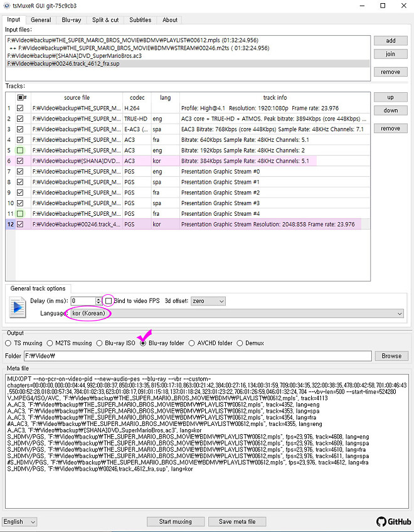Image resolution: width=414 pixels, height=532 pixels.
Task: Move track up with up button
Action: pyautogui.click(x=391, y=97)
